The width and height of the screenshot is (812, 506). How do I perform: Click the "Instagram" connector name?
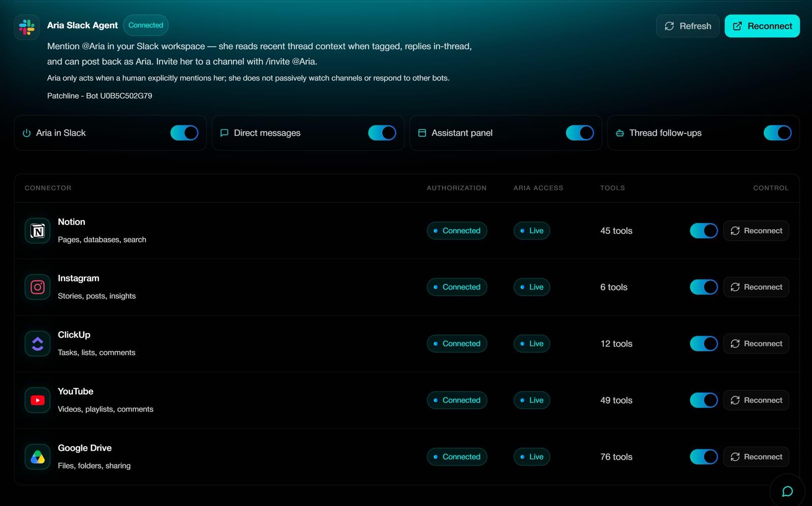click(x=79, y=278)
